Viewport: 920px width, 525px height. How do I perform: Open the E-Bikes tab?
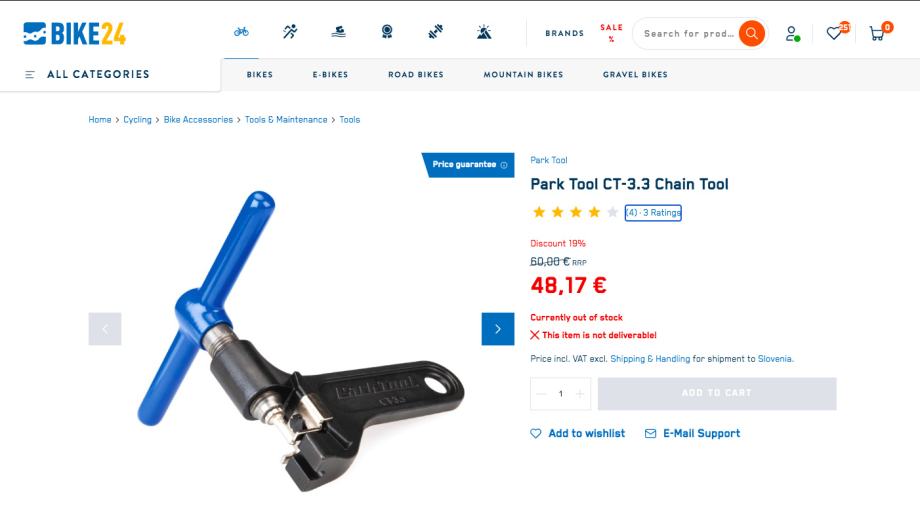click(330, 74)
